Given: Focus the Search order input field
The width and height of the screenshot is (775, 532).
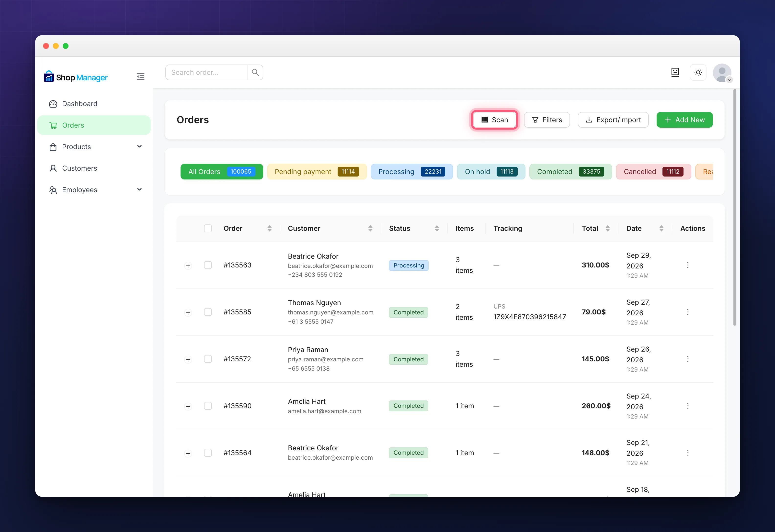Looking at the screenshot, I should pyautogui.click(x=207, y=72).
